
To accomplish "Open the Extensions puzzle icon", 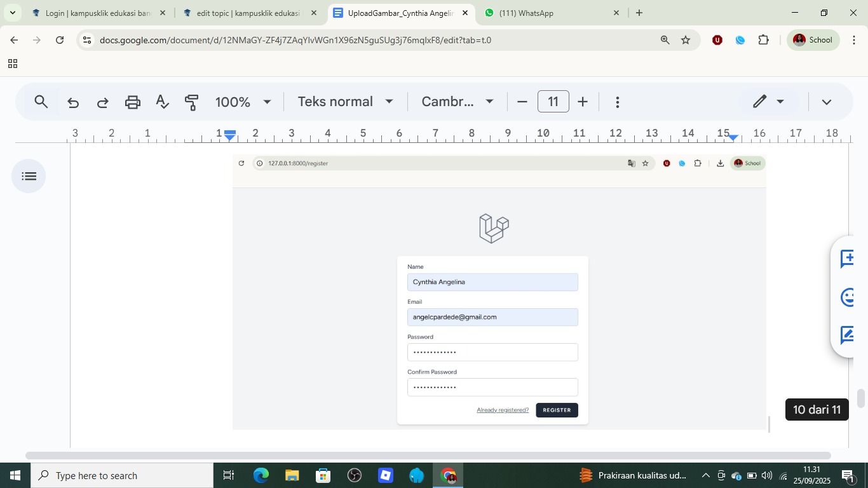I will click(x=763, y=40).
